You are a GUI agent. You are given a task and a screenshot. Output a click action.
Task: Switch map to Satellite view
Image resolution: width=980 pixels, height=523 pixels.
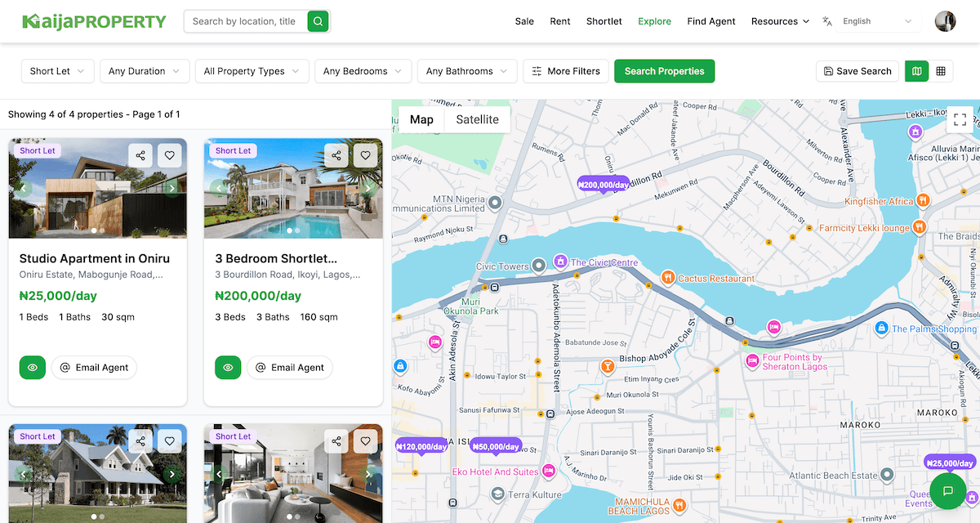pos(477,119)
